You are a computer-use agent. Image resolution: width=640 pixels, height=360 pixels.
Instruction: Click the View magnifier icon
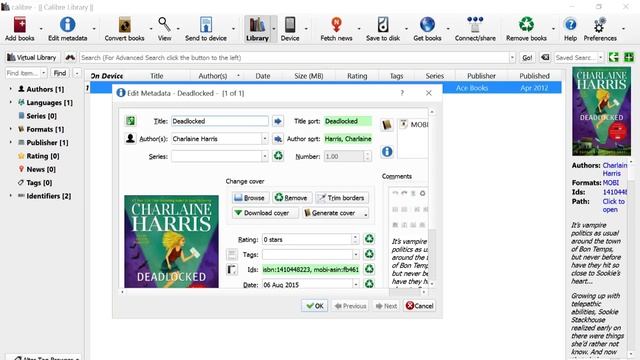pyautogui.click(x=164, y=24)
